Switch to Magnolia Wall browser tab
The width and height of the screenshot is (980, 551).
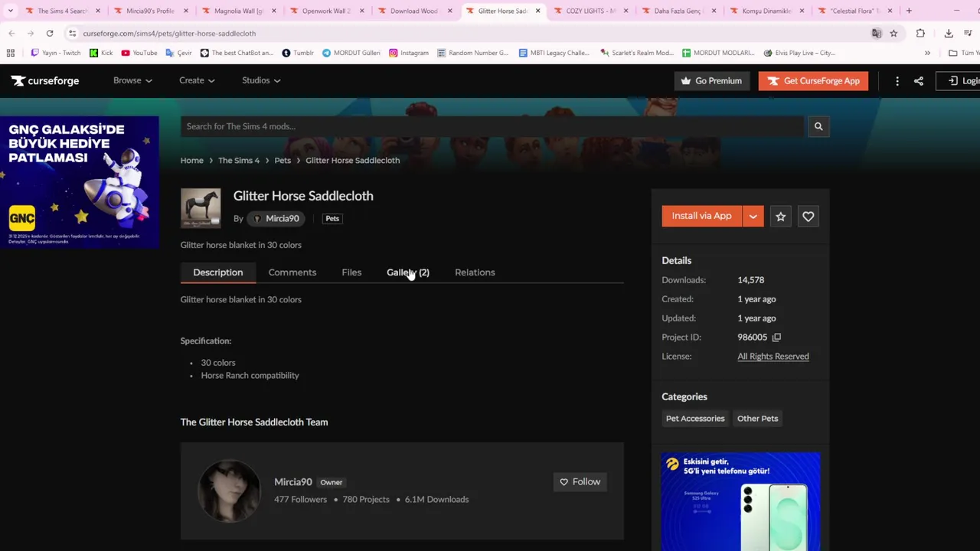pyautogui.click(x=238, y=11)
